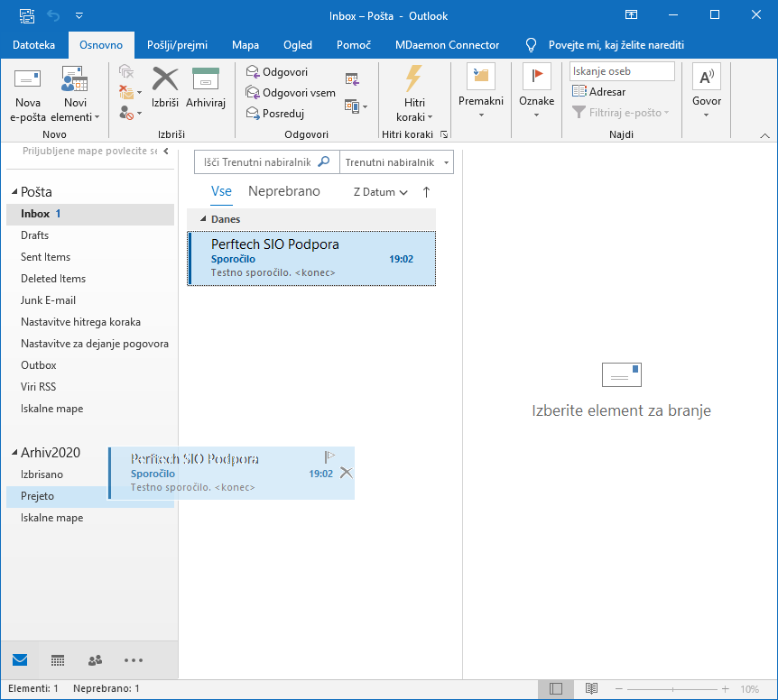Click the Undo quick access icon

click(x=53, y=16)
